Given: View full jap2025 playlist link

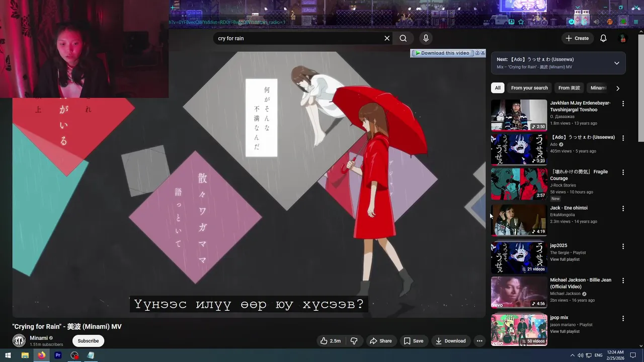Looking at the screenshot, I should (565, 259).
